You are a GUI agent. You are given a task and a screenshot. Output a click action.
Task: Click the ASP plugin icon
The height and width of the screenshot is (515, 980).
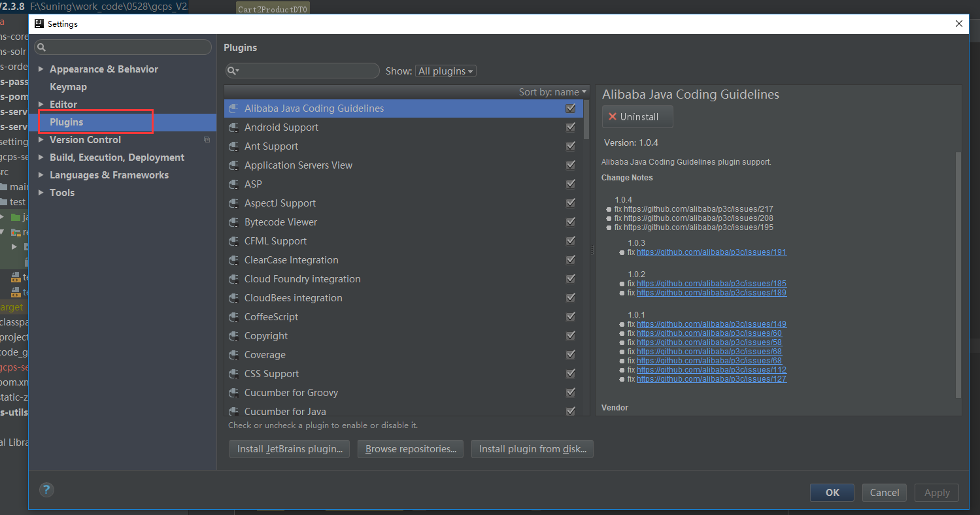pos(233,184)
